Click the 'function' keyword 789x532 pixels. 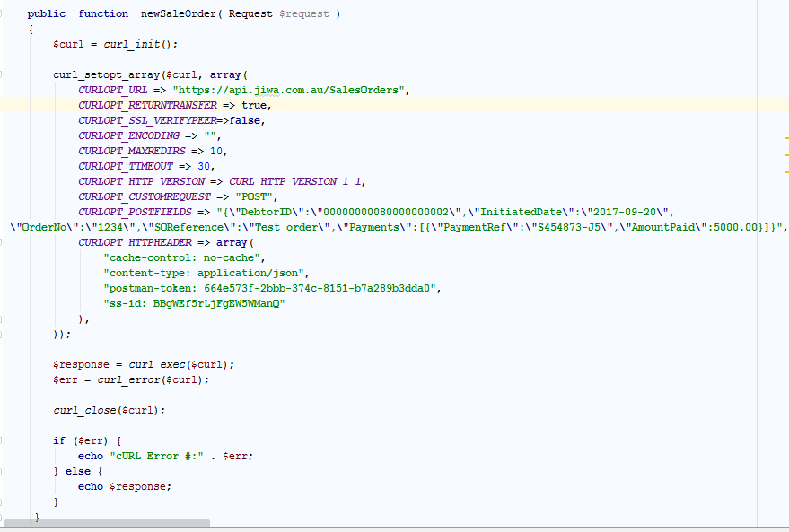(103, 13)
